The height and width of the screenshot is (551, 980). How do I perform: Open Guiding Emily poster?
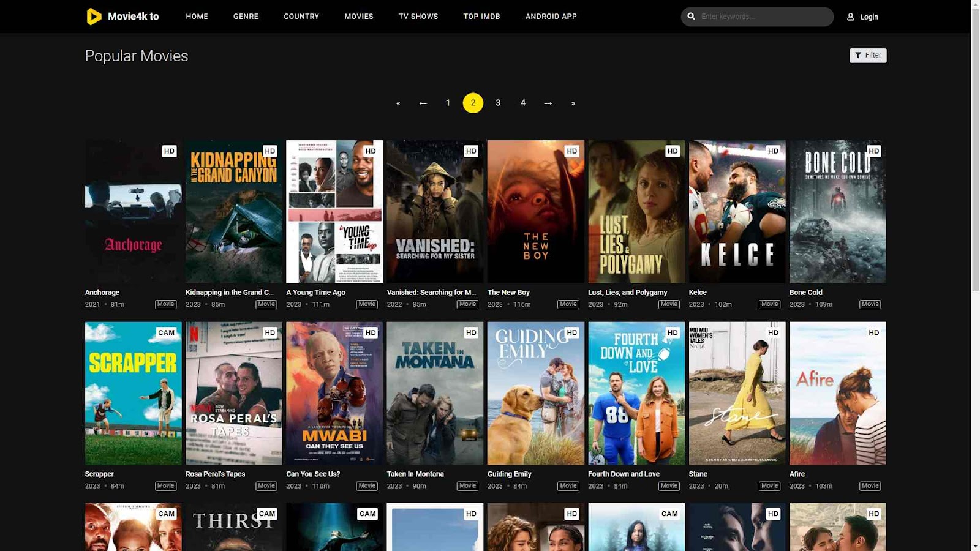click(x=536, y=394)
